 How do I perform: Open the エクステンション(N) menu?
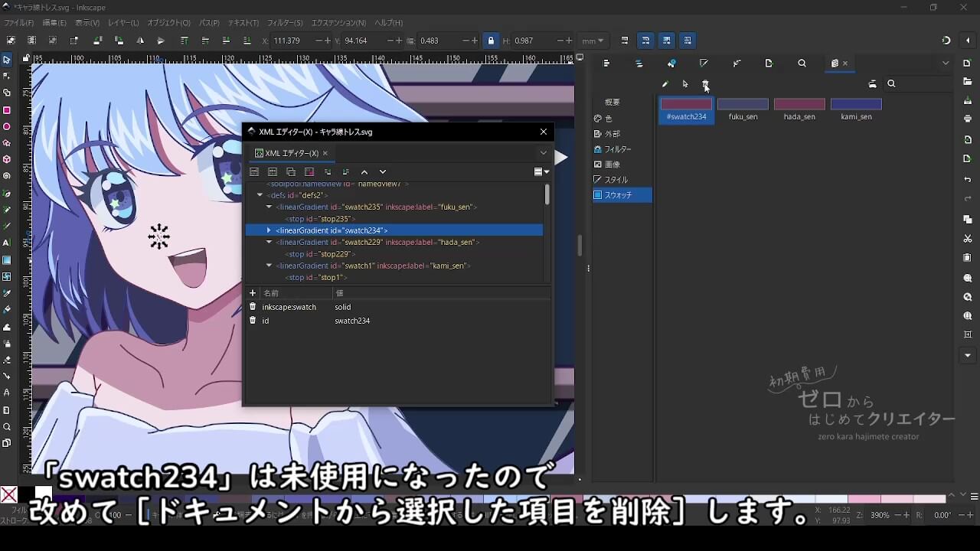[x=338, y=23]
